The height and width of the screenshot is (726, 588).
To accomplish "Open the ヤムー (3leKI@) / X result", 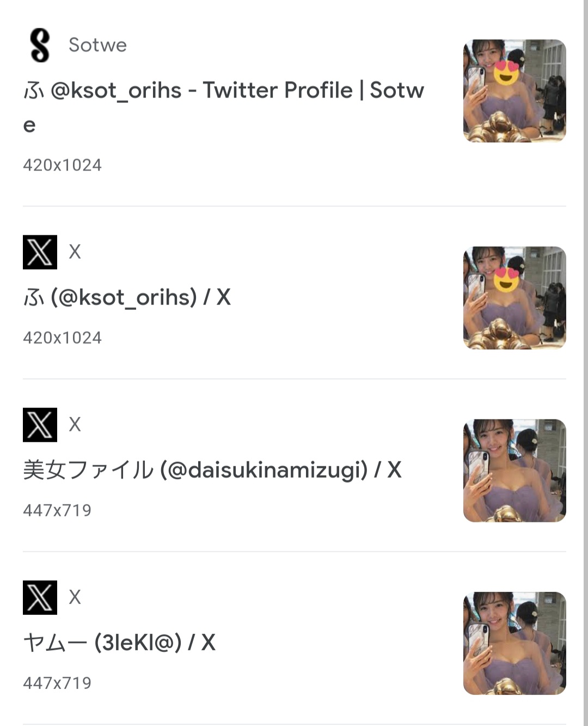I will click(119, 643).
